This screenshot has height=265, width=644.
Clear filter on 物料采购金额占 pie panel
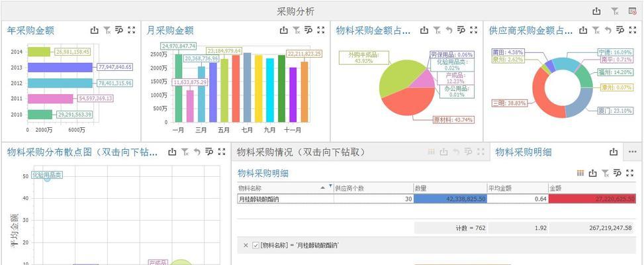(x=437, y=30)
